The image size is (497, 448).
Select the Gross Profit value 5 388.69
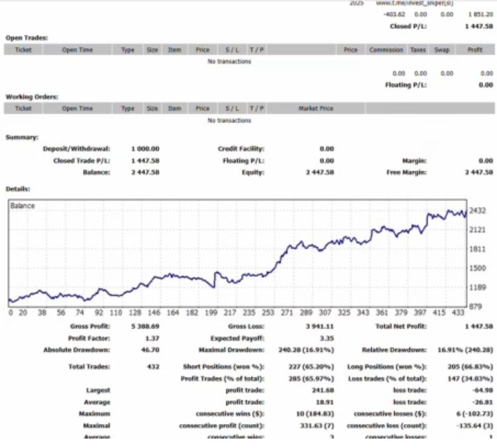coord(145,326)
